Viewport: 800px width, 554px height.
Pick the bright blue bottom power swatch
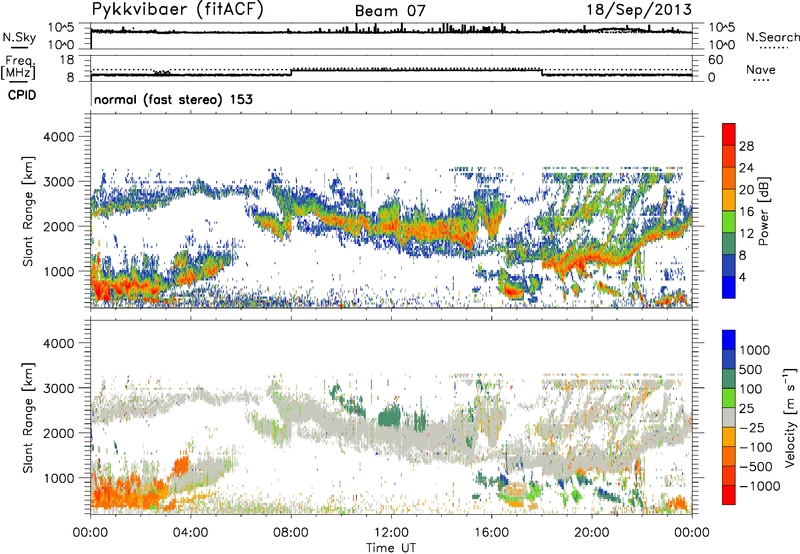pyautogui.click(x=729, y=287)
